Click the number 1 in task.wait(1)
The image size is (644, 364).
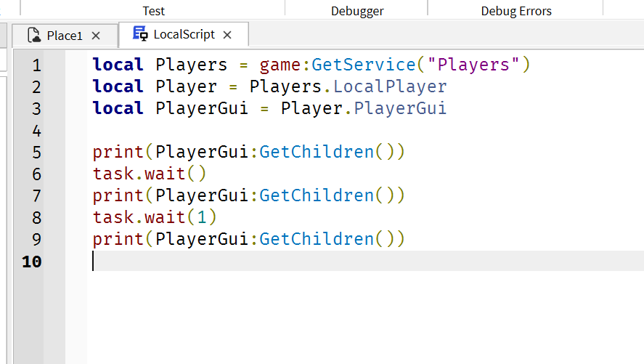(x=202, y=217)
